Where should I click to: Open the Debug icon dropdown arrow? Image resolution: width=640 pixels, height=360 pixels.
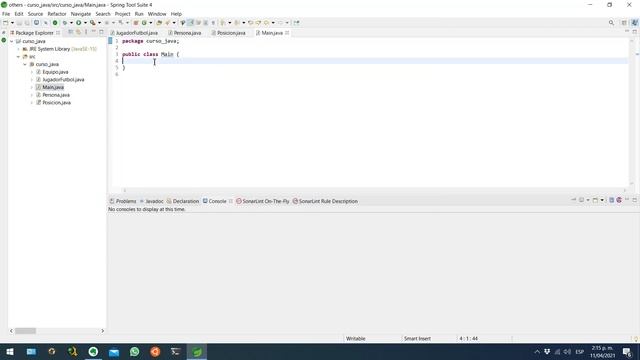[x=71, y=23]
